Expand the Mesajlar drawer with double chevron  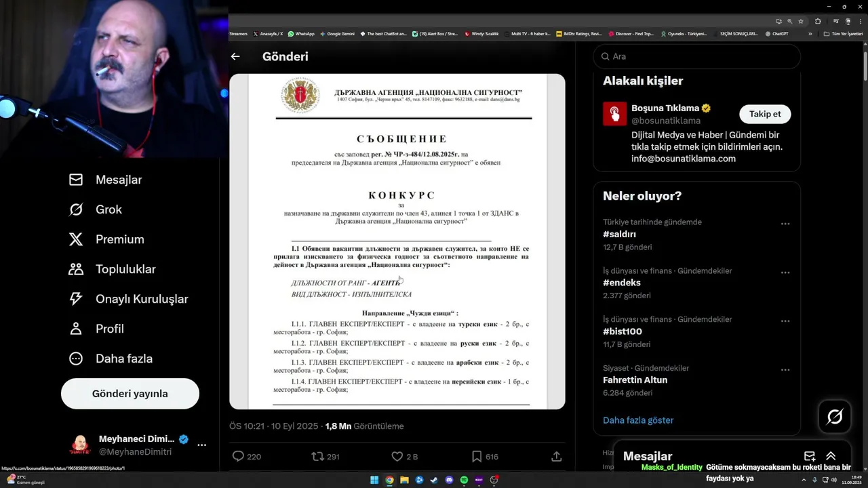pyautogui.click(x=831, y=456)
